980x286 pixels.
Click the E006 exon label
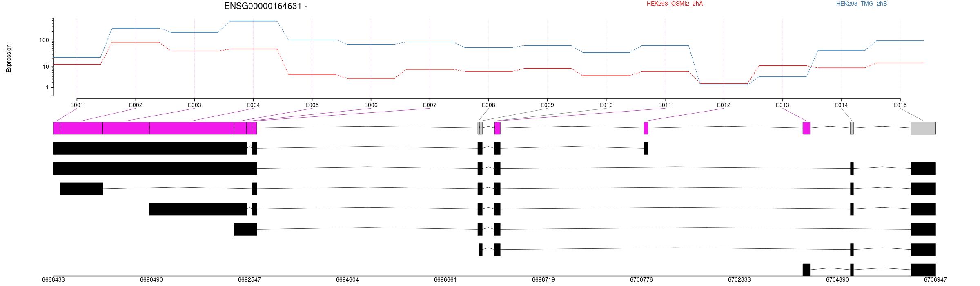(371, 105)
